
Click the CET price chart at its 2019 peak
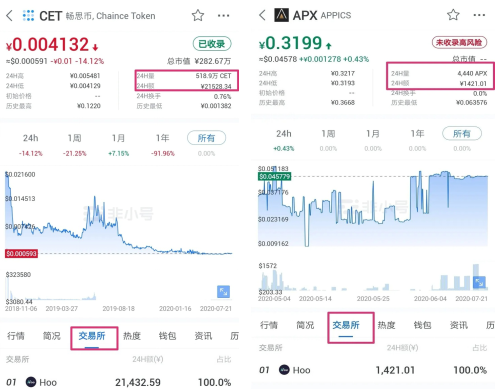pos(95,200)
